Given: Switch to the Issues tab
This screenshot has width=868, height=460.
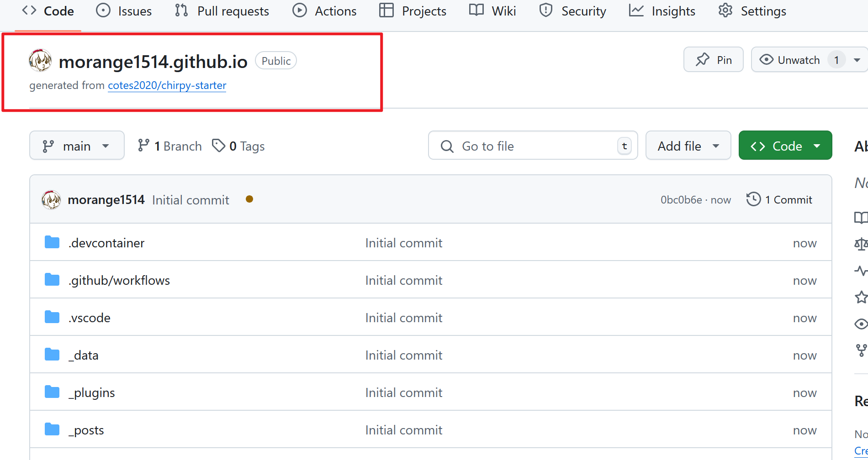Looking at the screenshot, I should (x=124, y=11).
